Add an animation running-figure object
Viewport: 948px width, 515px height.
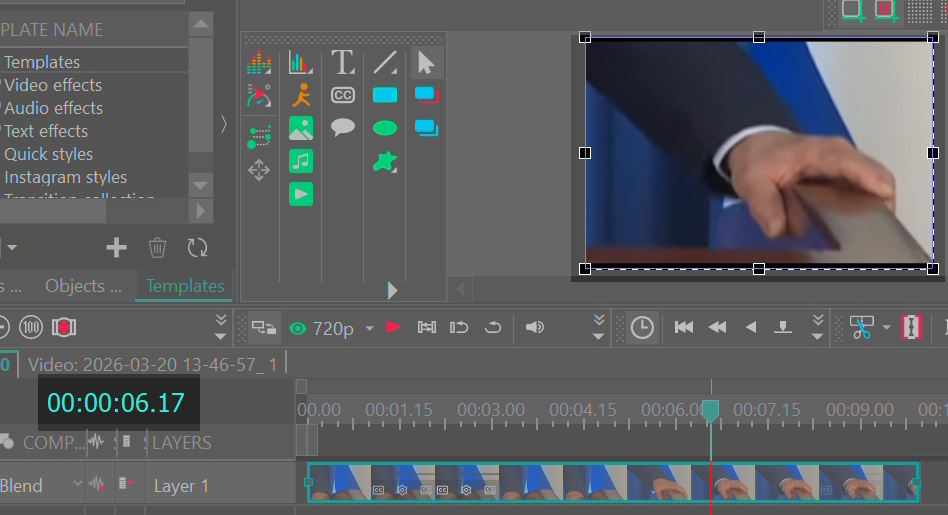pyautogui.click(x=300, y=96)
